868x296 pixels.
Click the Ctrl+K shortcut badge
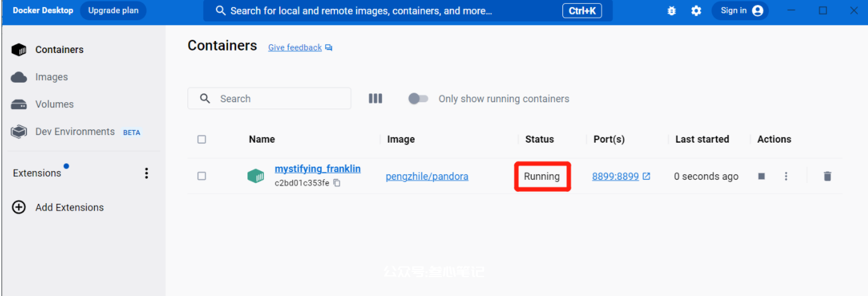coord(582,11)
